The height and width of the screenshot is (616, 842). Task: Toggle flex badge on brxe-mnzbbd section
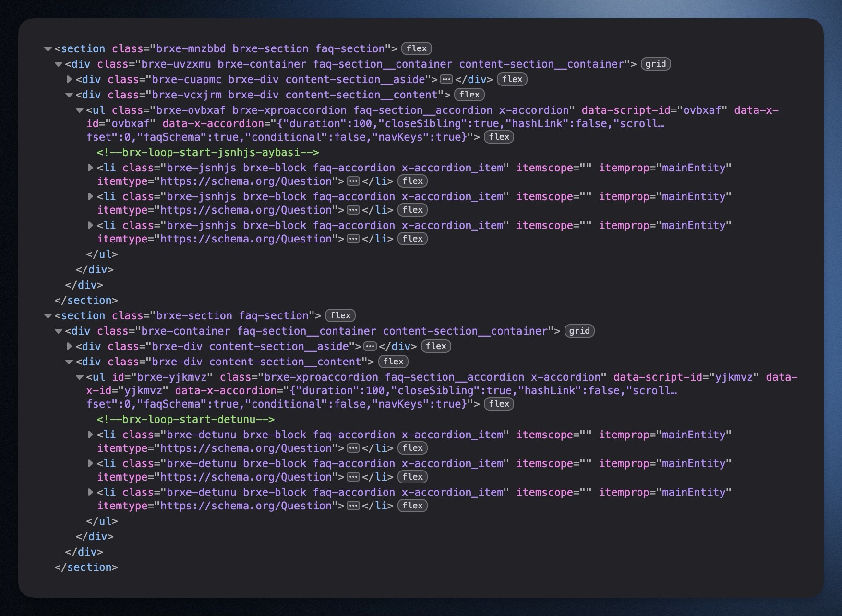416,48
